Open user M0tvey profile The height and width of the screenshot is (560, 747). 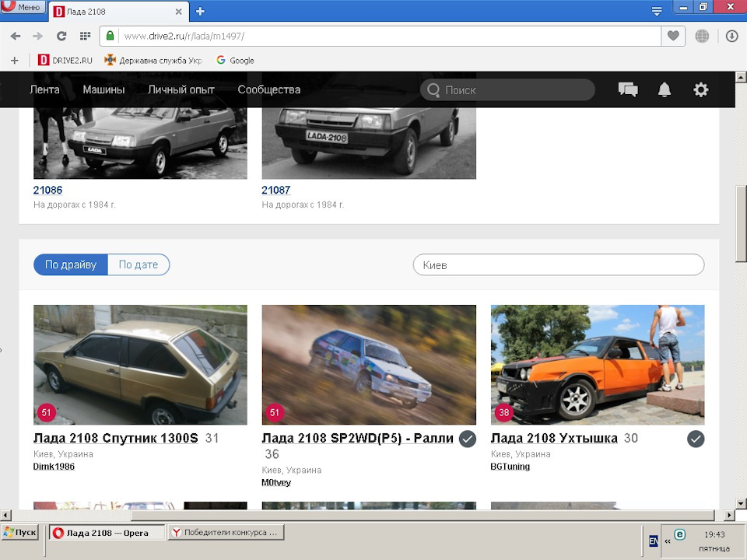(276, 483)
